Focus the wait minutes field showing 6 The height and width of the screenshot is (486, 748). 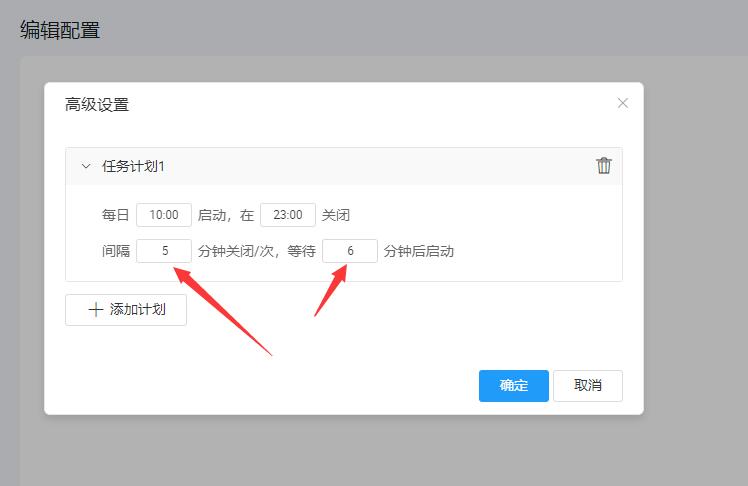(350, 251)
